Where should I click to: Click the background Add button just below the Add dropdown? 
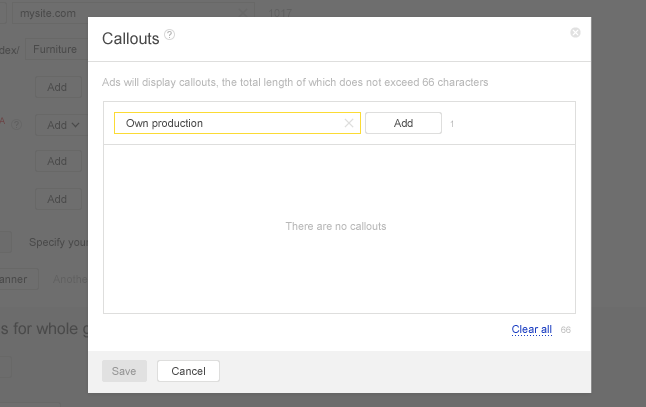(57, 161)
